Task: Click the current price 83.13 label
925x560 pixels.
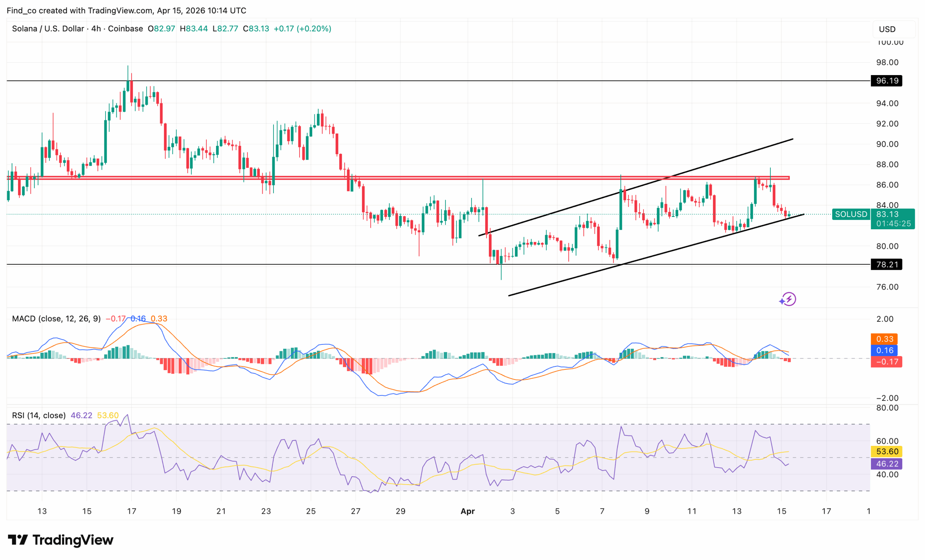Action: [887, 214]
